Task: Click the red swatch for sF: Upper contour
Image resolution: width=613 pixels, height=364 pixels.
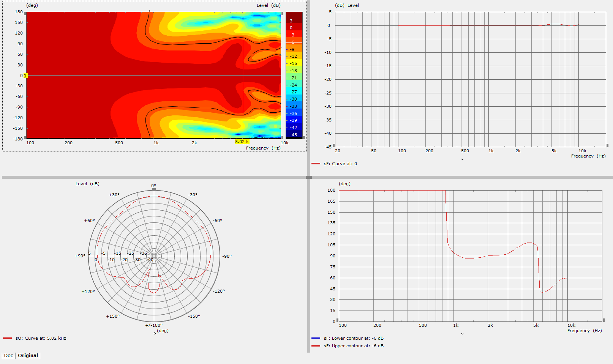Action: (x=316, y=346)
